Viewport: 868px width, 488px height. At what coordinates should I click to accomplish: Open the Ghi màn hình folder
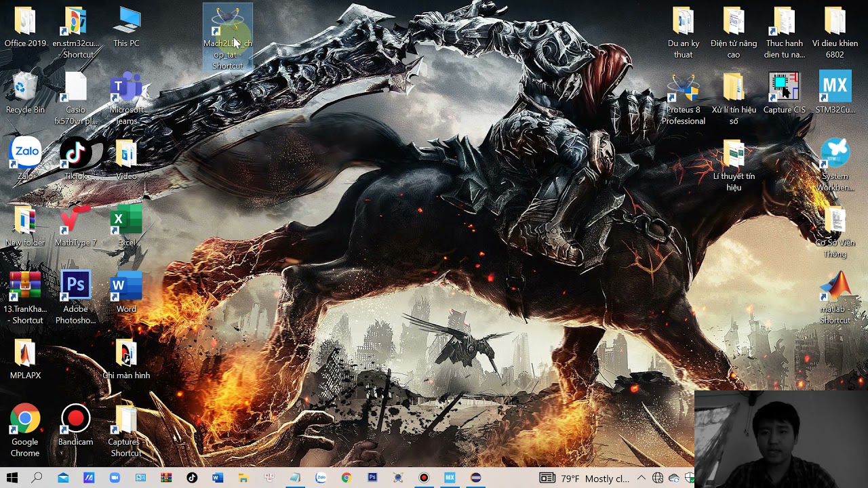point(126,359)
